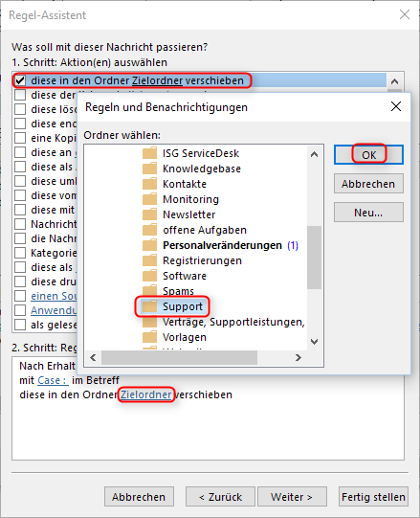
Task: Click the folder list horizontal scrollbar thumb
Action: click(179, 357)
